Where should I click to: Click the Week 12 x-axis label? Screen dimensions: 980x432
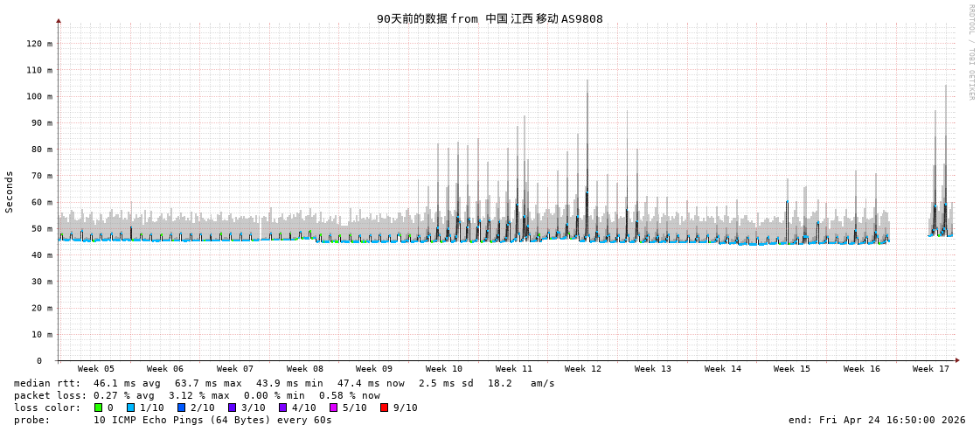pos(583,369)
